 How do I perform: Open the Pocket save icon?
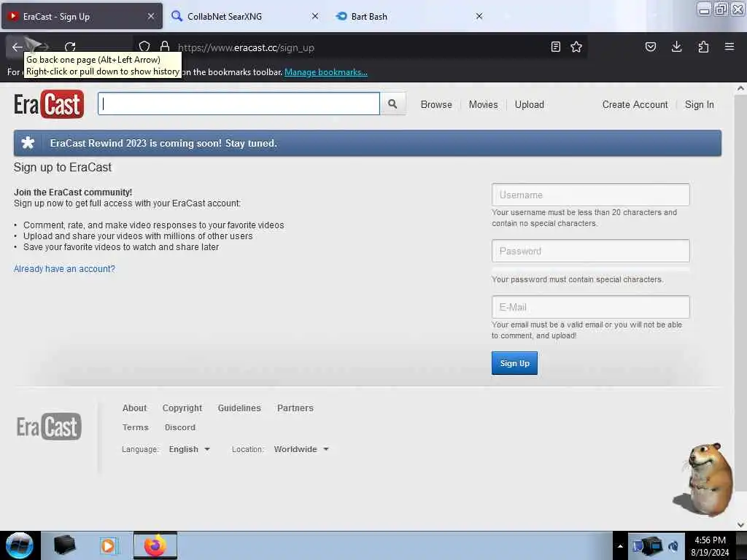(651, 47)
